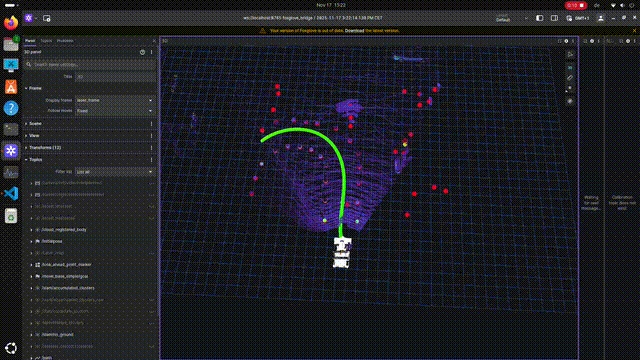Open the Filter list dropdown
Viewport: 640px width, 360px height.
click(115, 172)
